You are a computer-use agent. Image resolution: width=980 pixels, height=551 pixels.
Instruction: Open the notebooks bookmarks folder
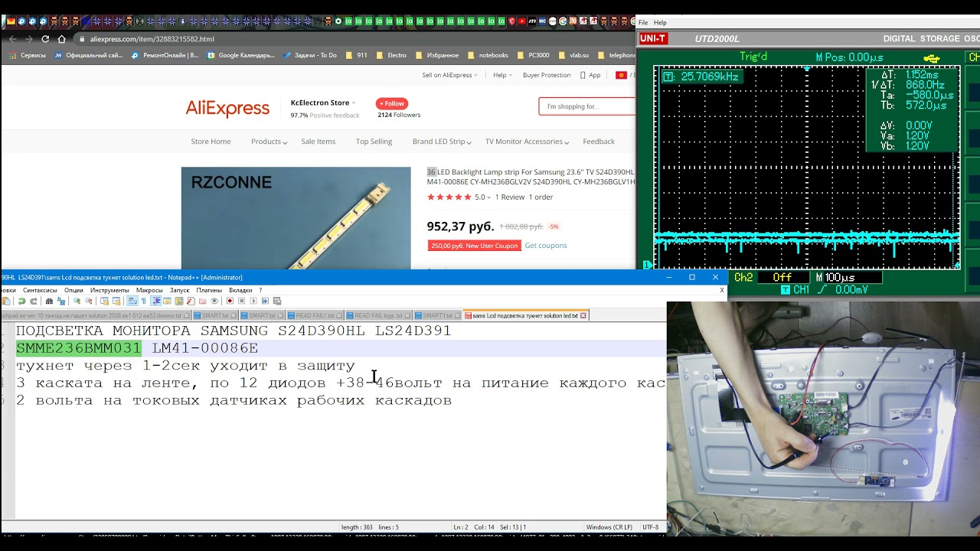488,55
